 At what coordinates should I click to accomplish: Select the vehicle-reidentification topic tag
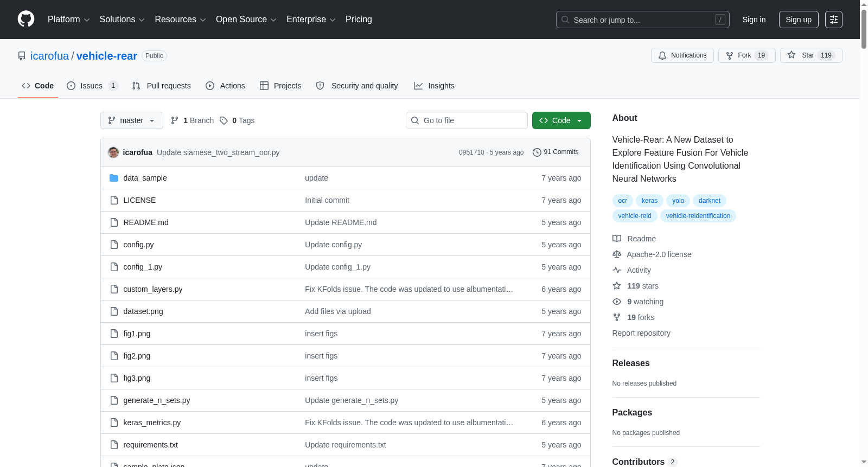point(698,216)
